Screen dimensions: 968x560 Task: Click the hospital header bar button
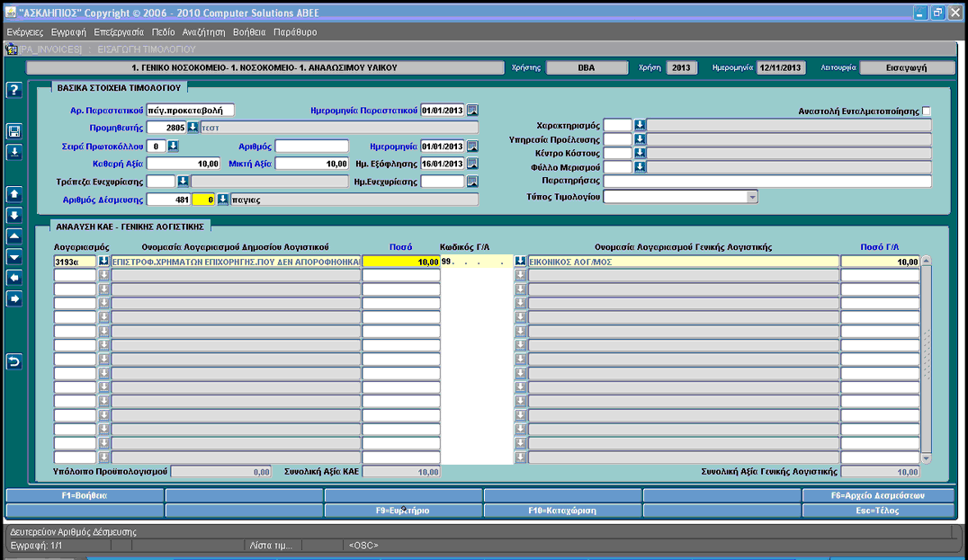(264, 67)
